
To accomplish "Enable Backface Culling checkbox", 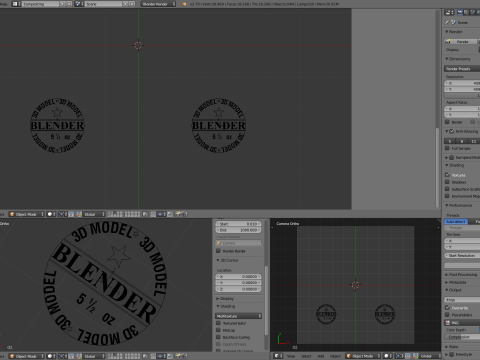I will point(219,337).
